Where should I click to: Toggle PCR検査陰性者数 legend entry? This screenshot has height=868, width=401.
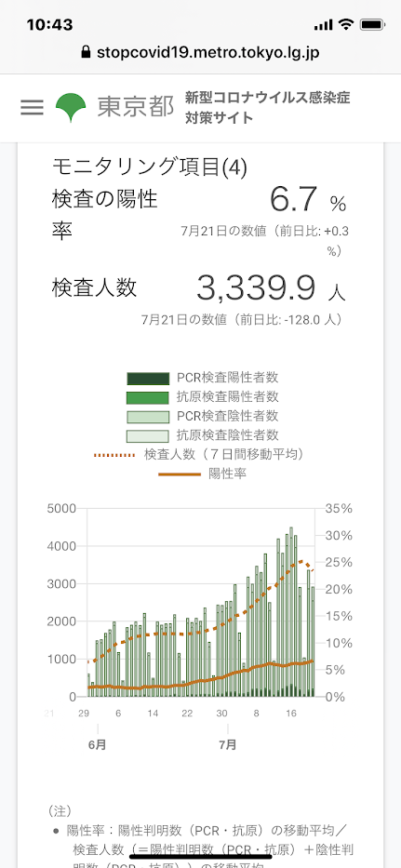(203, 416)
